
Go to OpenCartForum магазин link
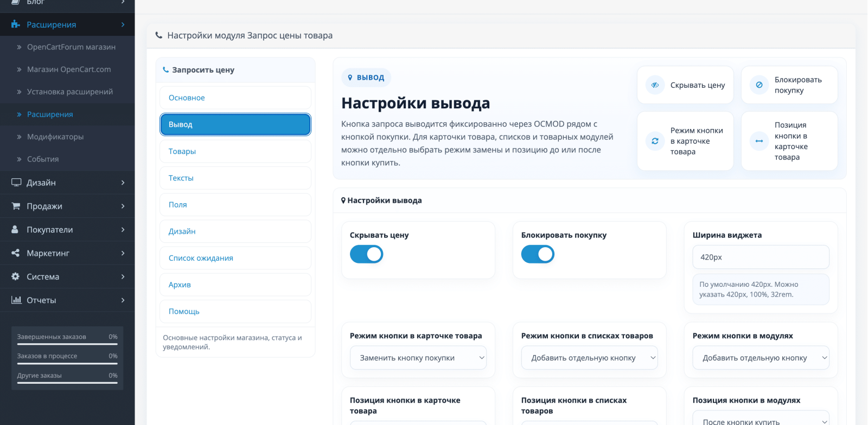(67, 47)
